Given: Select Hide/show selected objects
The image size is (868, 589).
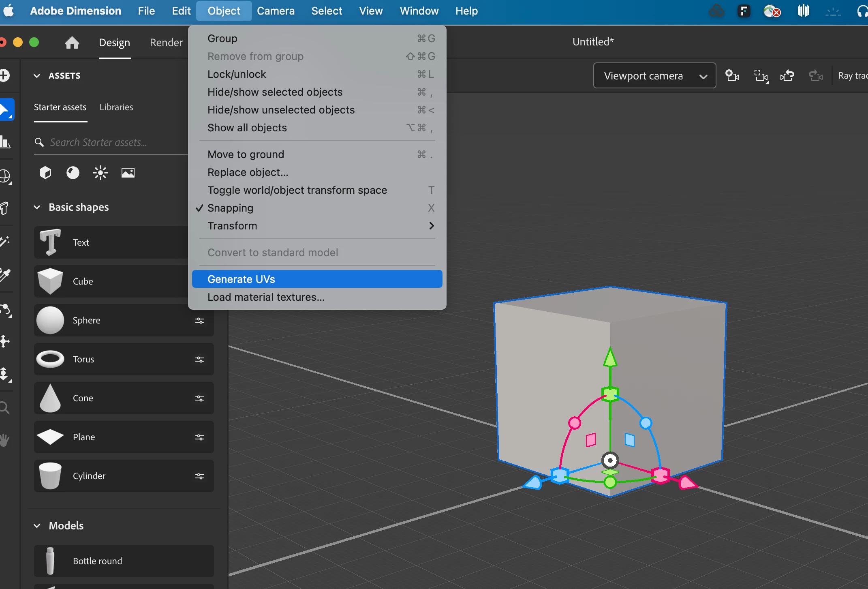Looking at the screenshot, I should coord(275,92).
